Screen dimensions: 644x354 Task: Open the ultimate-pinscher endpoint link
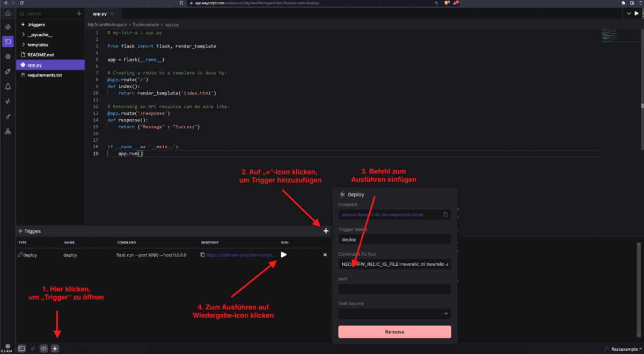[x=240, y=255]
